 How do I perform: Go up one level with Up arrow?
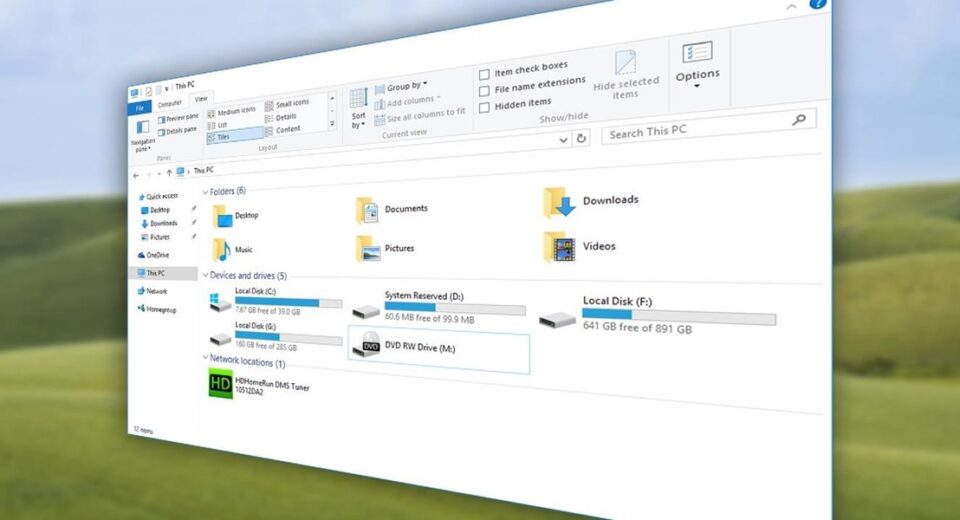click(169, 173)
